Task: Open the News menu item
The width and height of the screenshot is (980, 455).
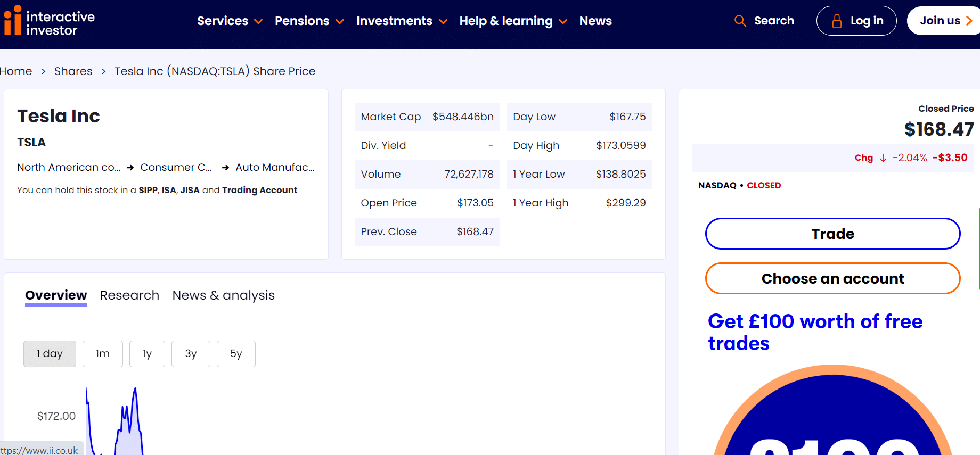Action: tap(595, 21)
